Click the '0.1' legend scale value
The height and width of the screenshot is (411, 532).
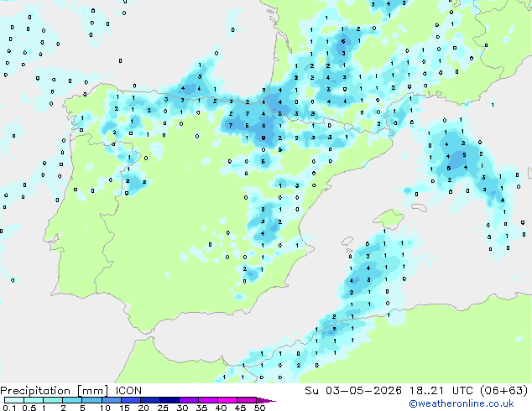[x=9, y=408]
